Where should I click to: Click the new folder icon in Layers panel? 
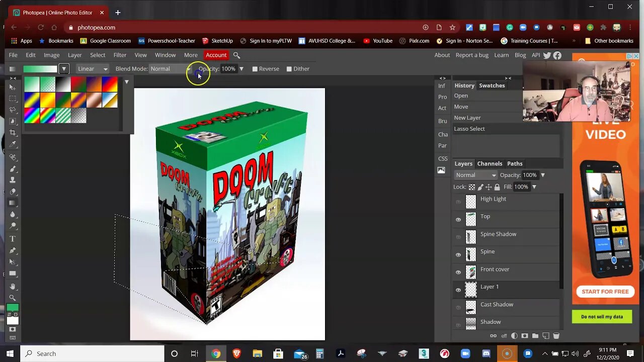click(x=535, y=336)
